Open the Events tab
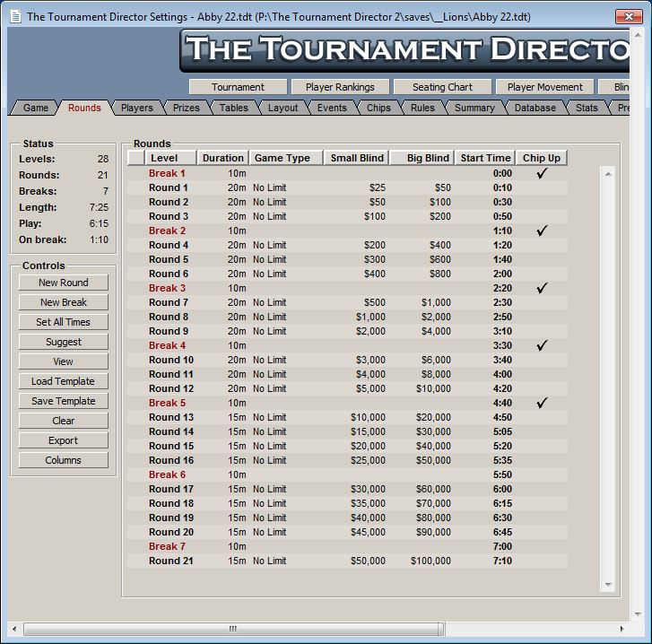652x644 pixels. (332, 108)
